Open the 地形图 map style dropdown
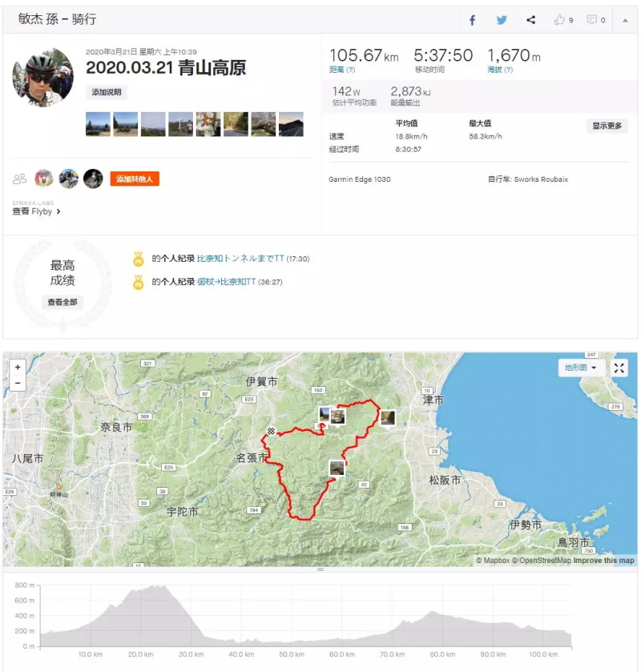The height and width of the screenshot is (672, 641). coord(580,368)
